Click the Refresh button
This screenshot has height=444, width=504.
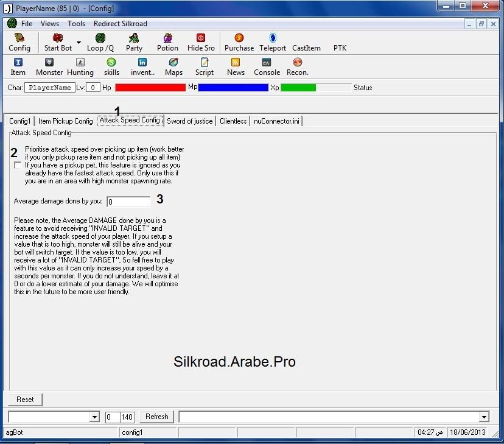(x=157, y=417)
